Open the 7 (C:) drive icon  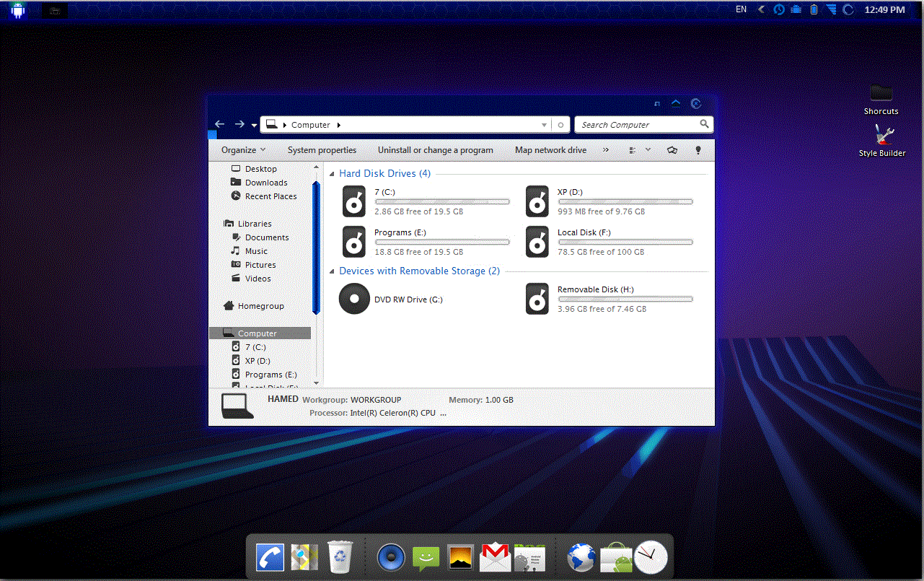click(354, 201)
